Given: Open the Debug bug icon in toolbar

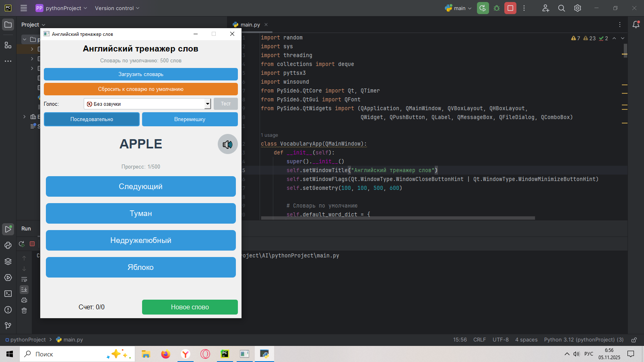Looking at the screenshot, I should [x=497, y=8].
